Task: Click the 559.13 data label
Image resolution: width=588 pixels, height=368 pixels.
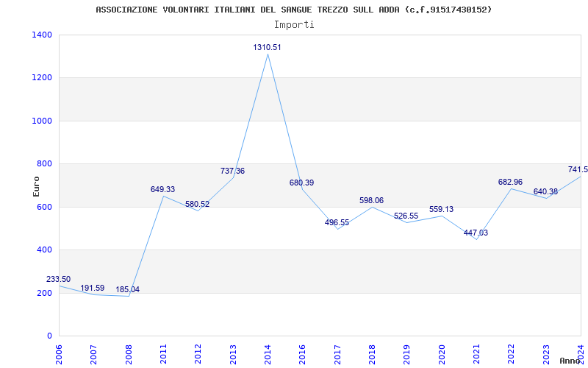Action: (x=442, y=209)
